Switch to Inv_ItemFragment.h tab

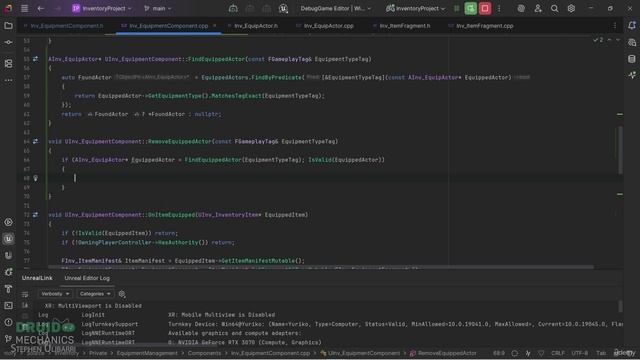click(404, 26)
